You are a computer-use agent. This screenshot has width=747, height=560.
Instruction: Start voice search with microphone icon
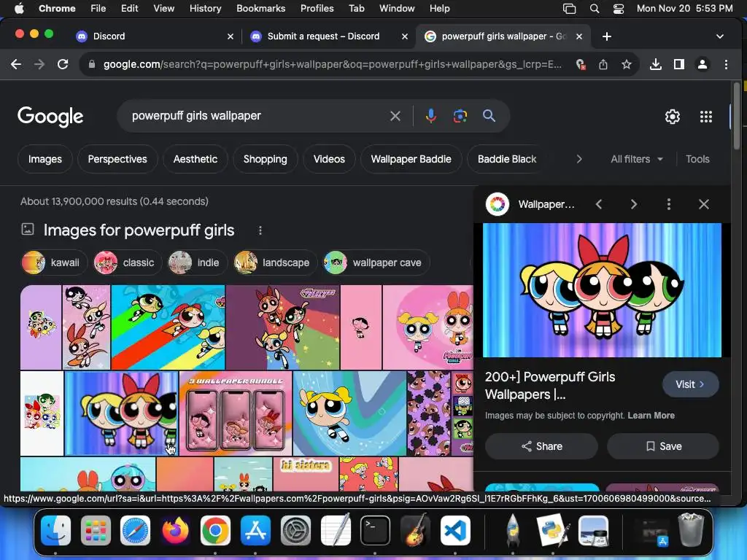coord(430,116)
